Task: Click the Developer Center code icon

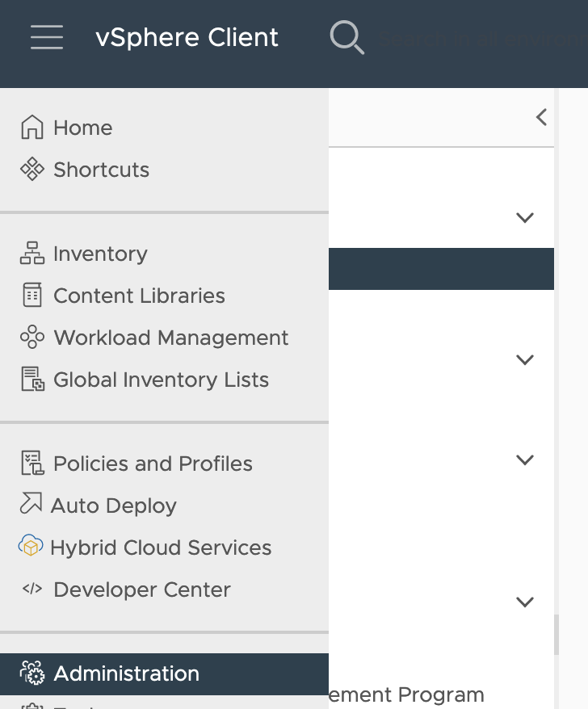Action: point(32,589)
